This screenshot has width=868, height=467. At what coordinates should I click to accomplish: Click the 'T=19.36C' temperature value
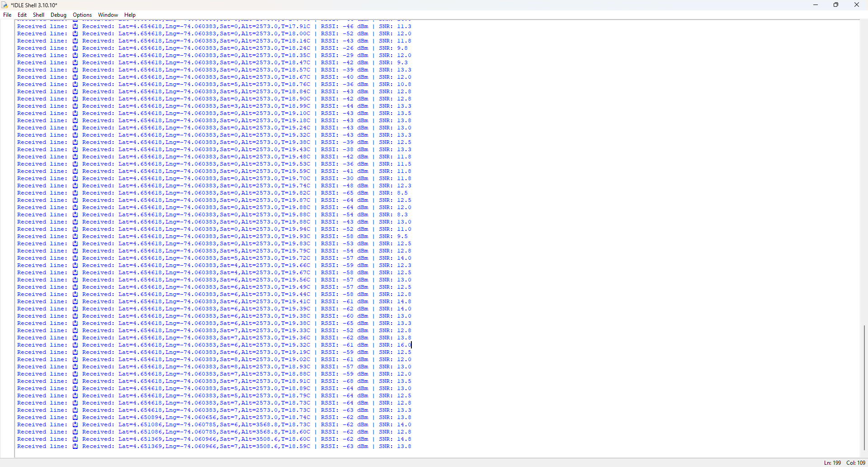click(296, 338)
